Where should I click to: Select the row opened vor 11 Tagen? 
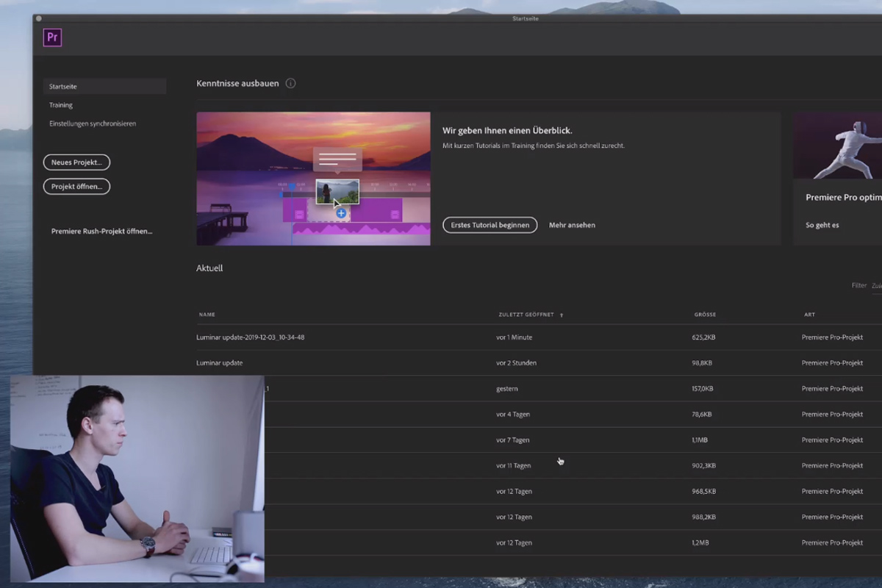[x=539, y=466]
